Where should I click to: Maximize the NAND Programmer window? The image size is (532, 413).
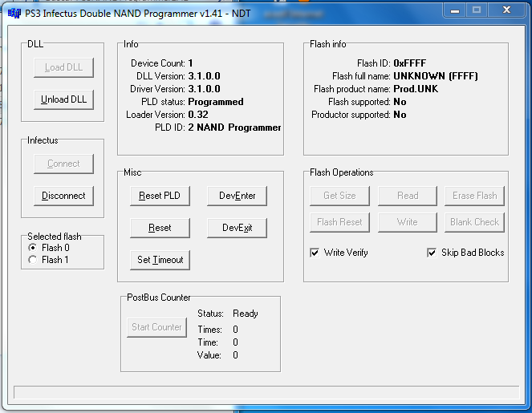click(x=477, y=10)
